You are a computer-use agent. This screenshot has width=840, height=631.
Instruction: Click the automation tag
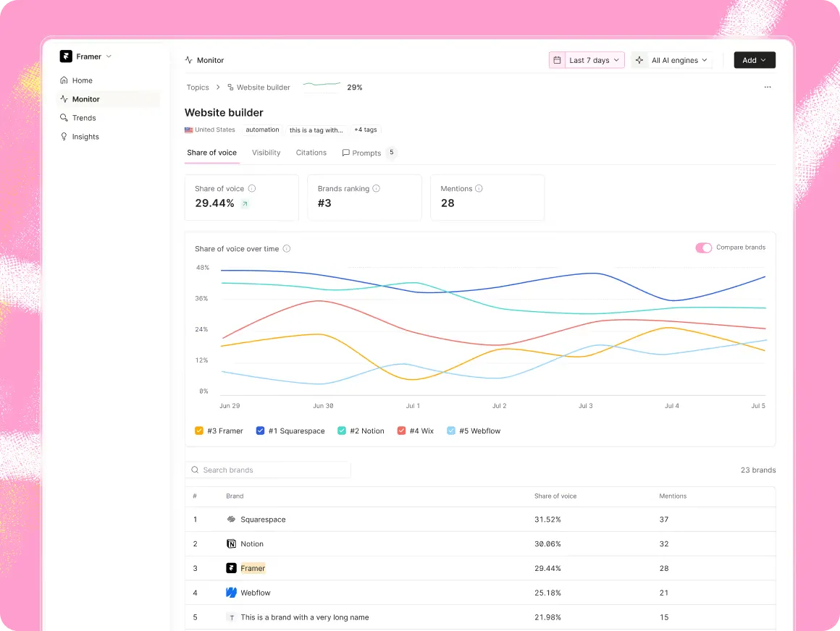coord(262,130)
